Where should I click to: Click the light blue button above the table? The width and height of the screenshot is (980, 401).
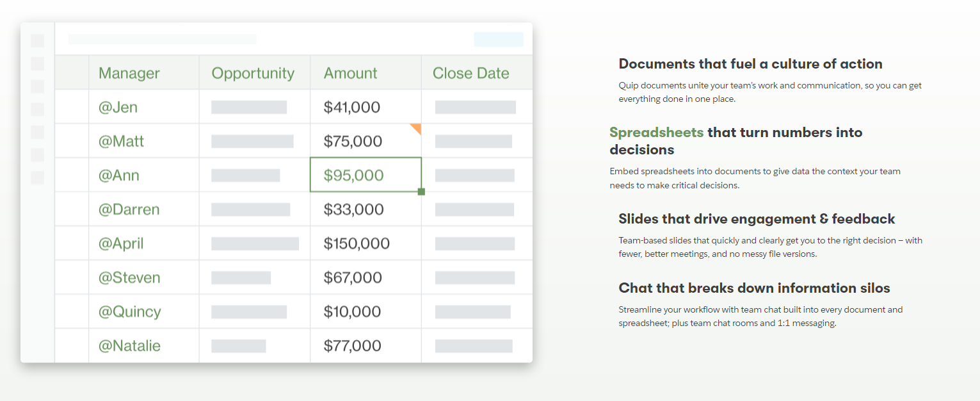coord(498,39)
